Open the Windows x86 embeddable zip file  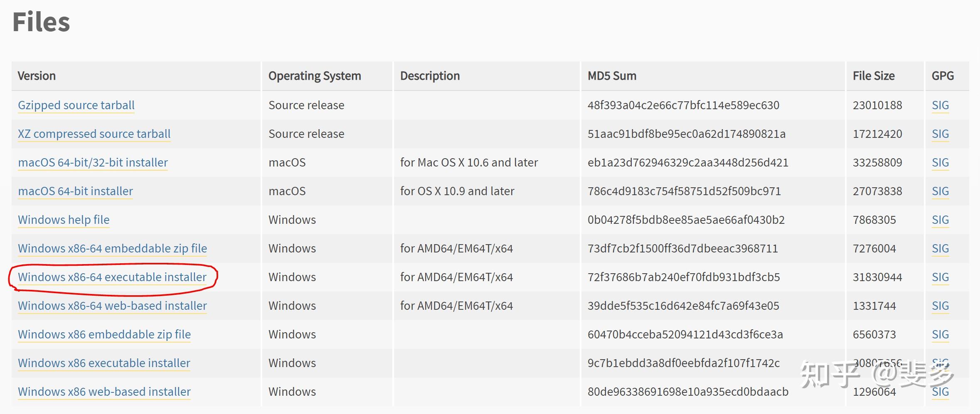coord(104,335)
